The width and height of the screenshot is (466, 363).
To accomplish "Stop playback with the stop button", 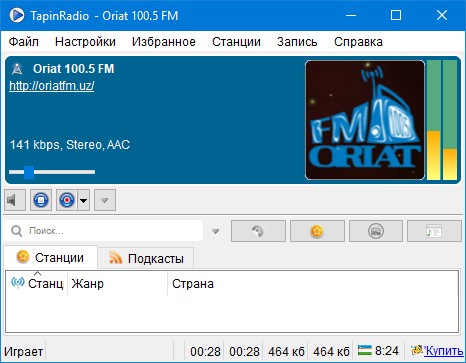I will coord(41,200).
